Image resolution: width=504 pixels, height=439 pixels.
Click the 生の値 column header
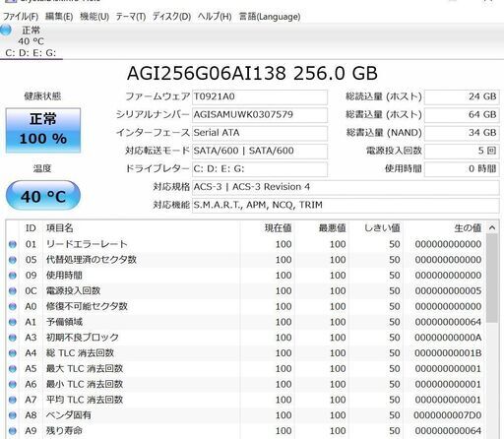click(x=444, y=228)
